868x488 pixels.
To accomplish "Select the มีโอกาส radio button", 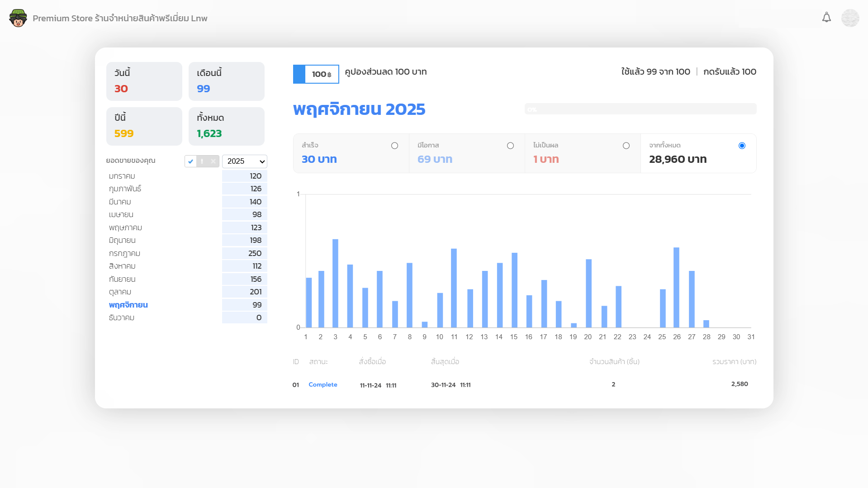I will [510, 146].
